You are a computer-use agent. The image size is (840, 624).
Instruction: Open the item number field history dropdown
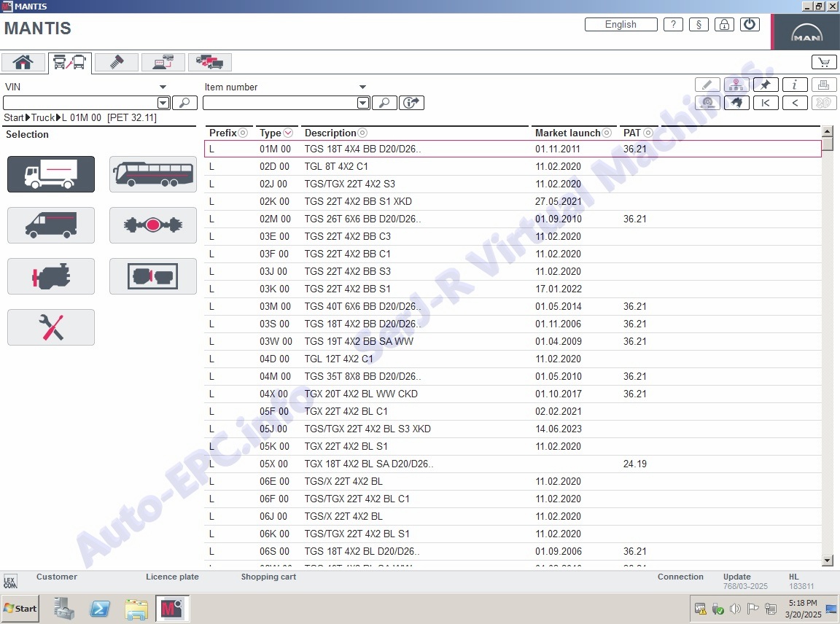363,103
